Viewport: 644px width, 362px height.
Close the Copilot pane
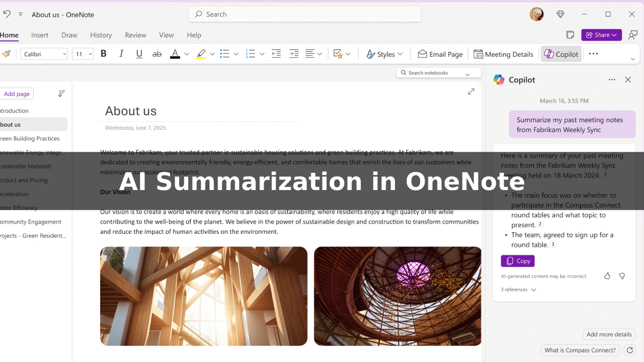pyautogui.click(x=628, y=79)
